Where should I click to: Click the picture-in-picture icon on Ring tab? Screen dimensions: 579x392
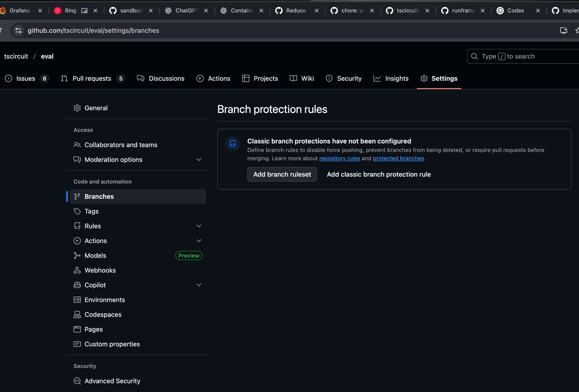84,10
